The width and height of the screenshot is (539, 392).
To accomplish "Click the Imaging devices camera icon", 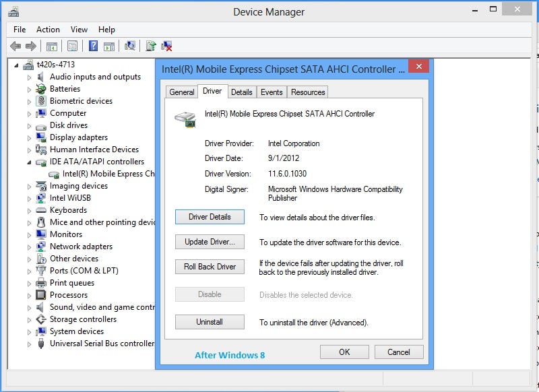I will 41,186.
